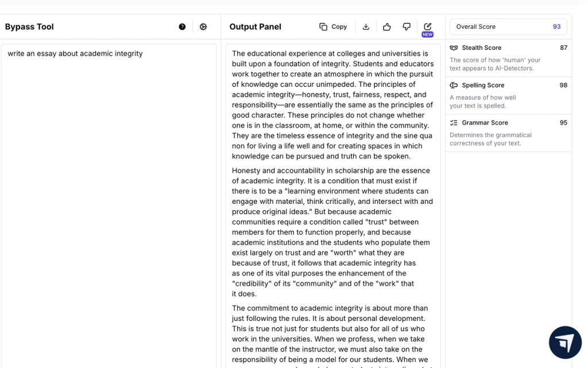Viewport: 588px width, 368px height.
Task: Select the Stealth Score icon
Action: 454,48
